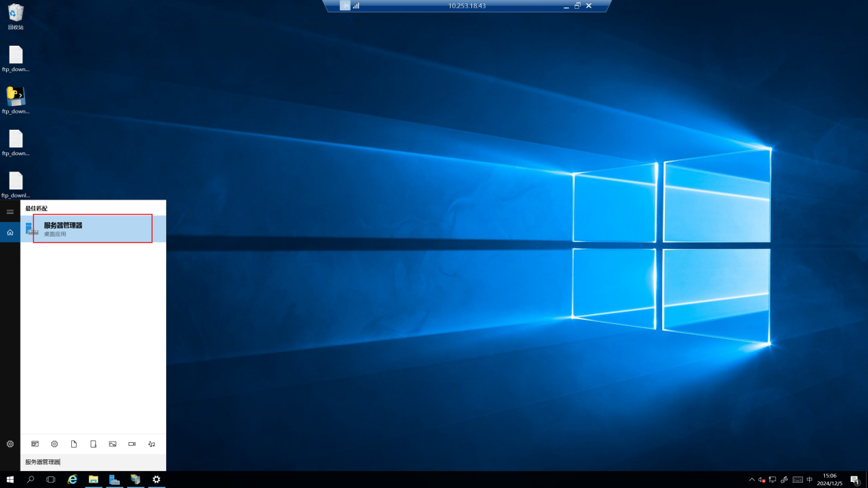Show hidden system tray icons
The height and width of the screenshot is (488, 868).
pyautogui.click(x=752, y=480)
